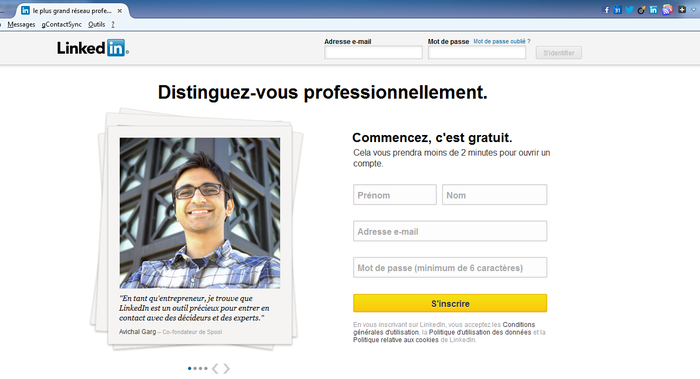Click the yellow S'inscrire button
Image resolution: width=700 pixels, height=379 pixels.
[450, 303]
